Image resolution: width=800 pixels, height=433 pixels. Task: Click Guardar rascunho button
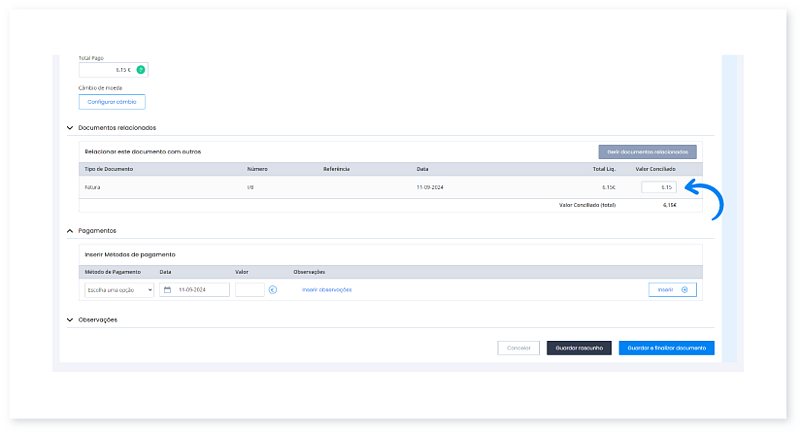[x=578, y=348]
